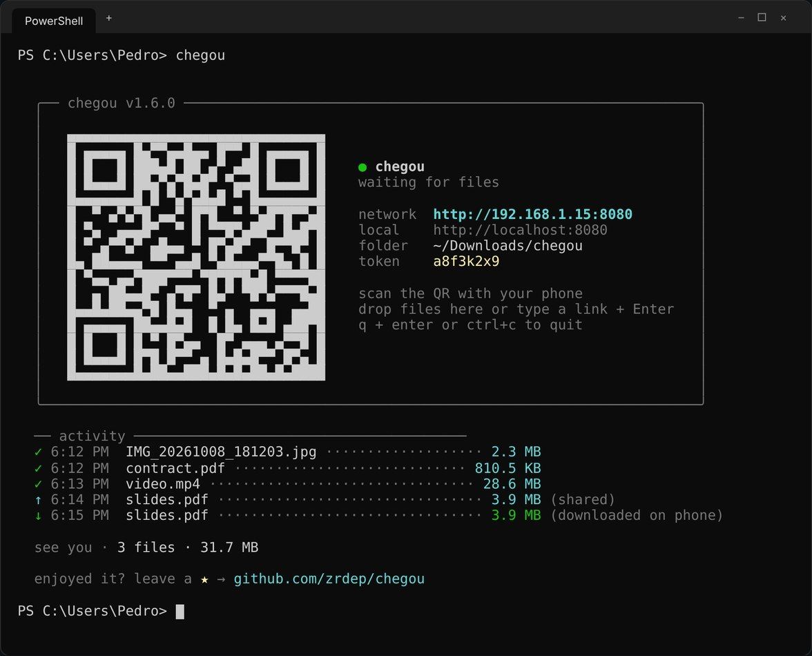Screen dimensions: 812x656
Task: Click the video.mp4 file name
Action: point(163,484)
